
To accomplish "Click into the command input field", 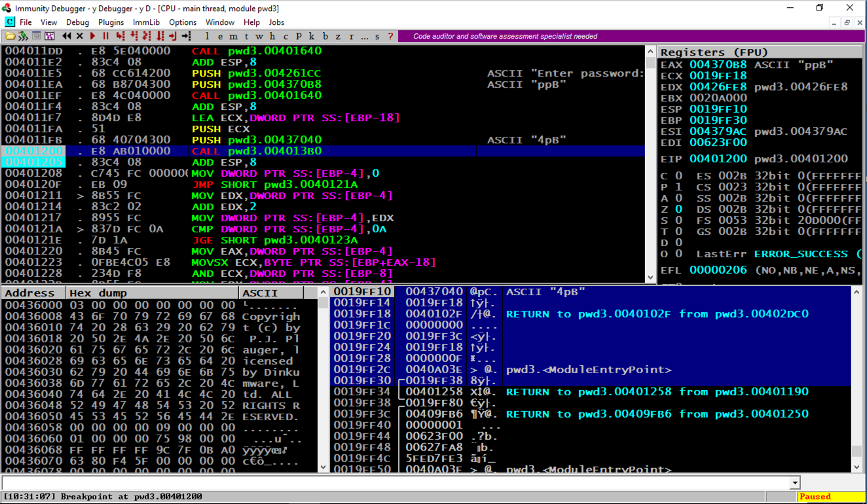I will (x=396, y=483).
